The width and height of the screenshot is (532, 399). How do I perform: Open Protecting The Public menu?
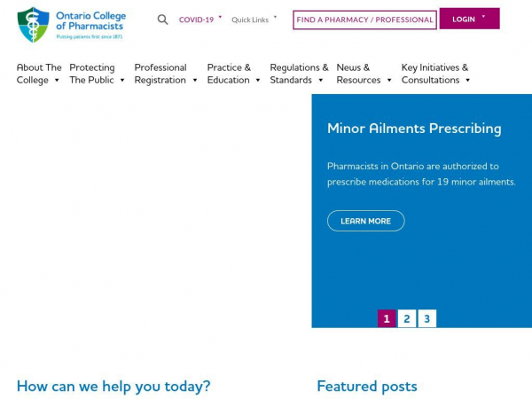97,74
